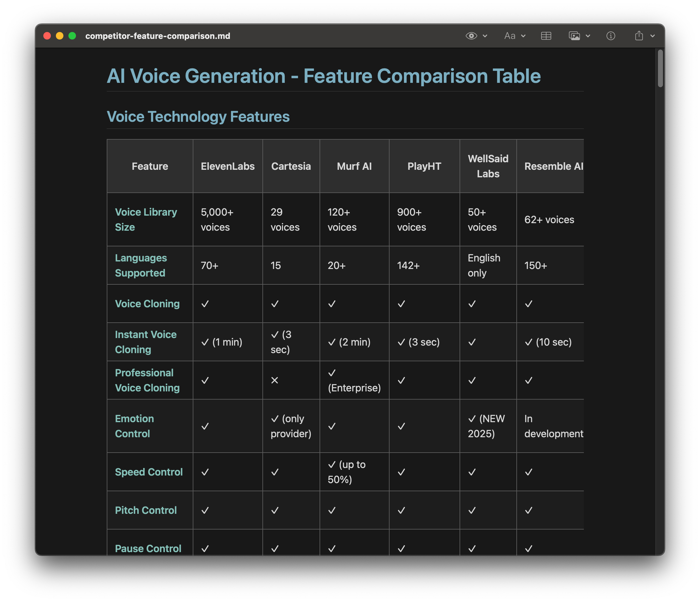Click the table view icon in the toolbar
Screen dimensions: 700x602
[546, 35]
